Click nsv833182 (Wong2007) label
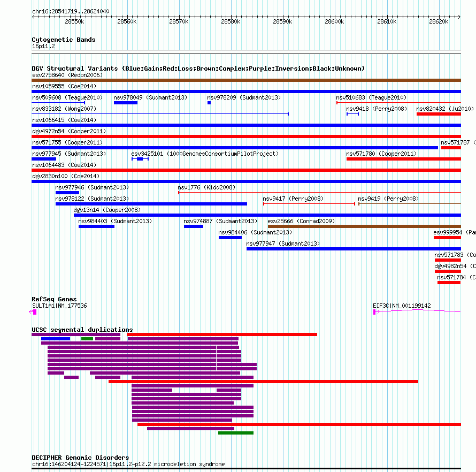 tap(64, 109)
